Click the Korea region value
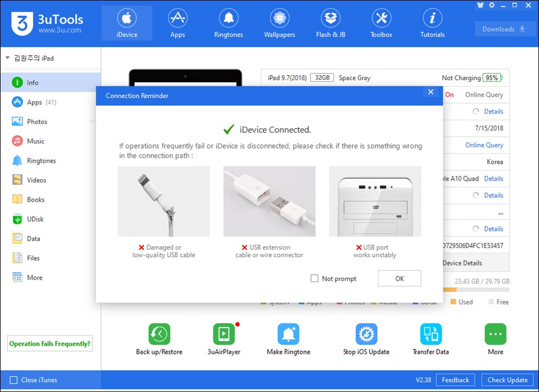Image resolution: width=539 pixels, height=392 pixels. [495, 162]
